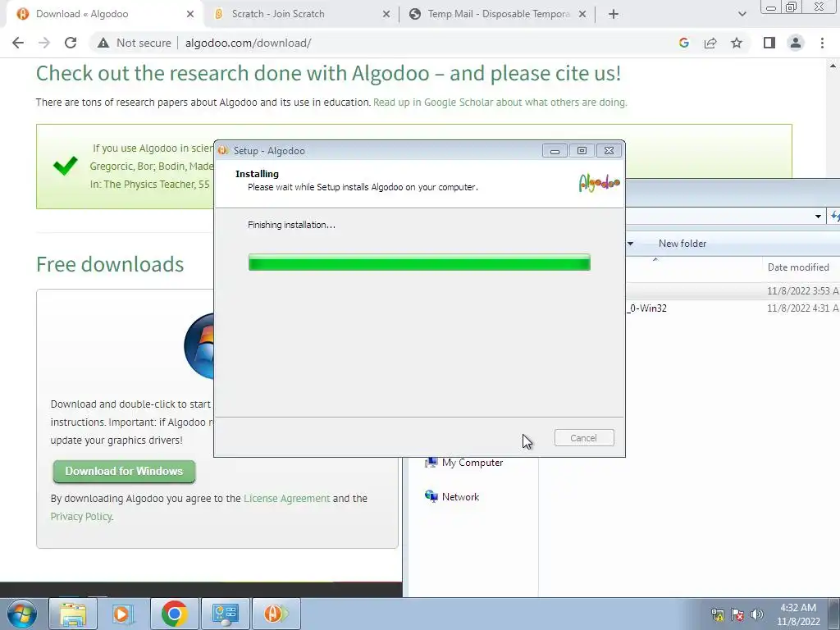Open the Chrome profile icon
Image resolution: width=840 pixels, height=630 pixels.
point(796,43)
